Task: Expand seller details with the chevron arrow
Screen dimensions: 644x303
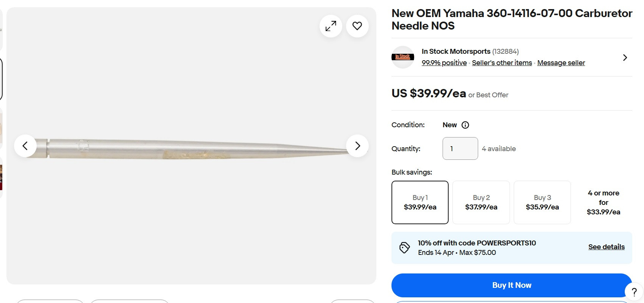Action: [x=625, y=58]
